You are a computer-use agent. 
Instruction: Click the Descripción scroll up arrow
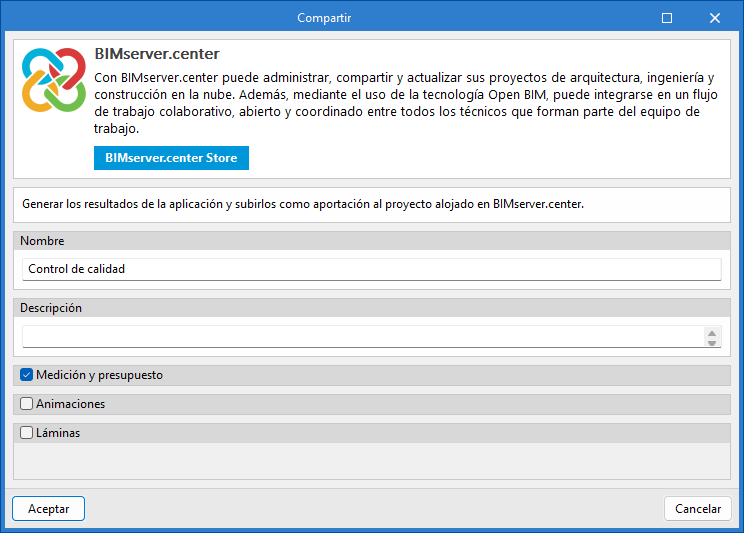tap(712, 331)
